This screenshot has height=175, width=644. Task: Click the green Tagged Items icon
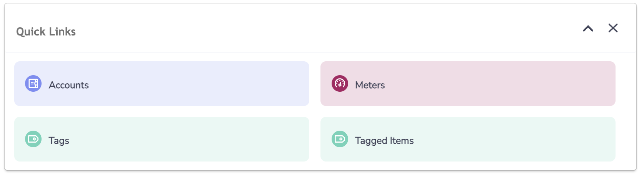coord(340,139)
